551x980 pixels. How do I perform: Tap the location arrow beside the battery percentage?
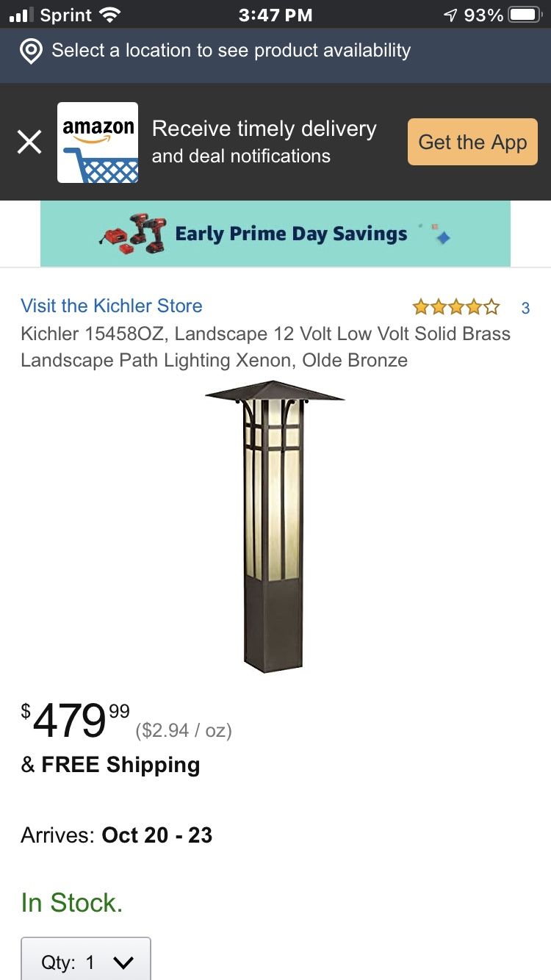pyautogui.click(x=450, y=12)
